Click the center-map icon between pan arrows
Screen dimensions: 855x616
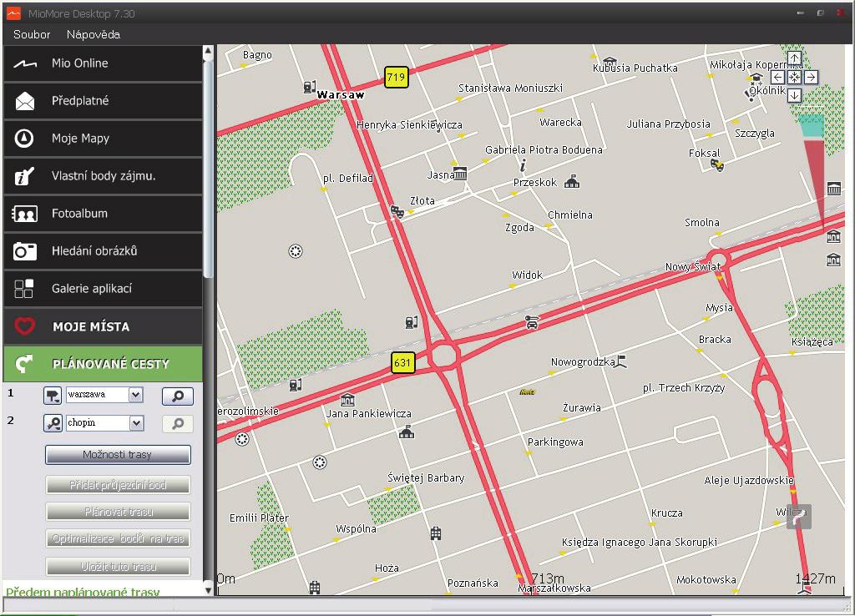pos(795,78)
